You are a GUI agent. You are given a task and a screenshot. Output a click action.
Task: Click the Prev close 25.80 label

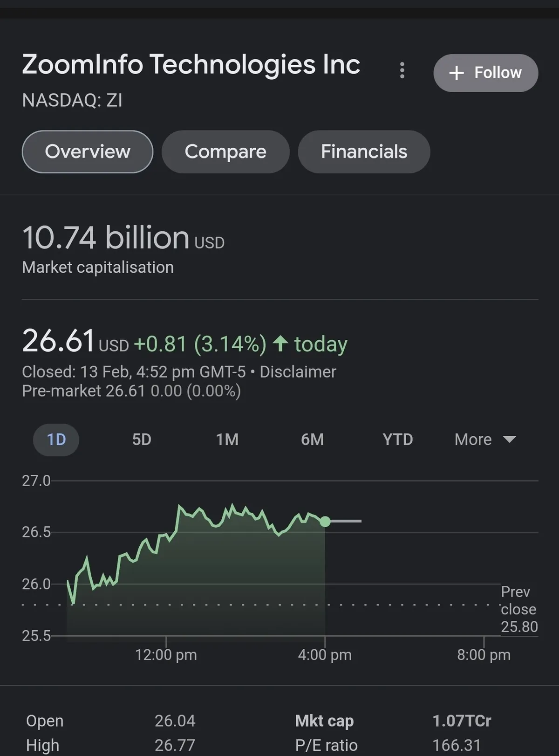coord(518,609)
